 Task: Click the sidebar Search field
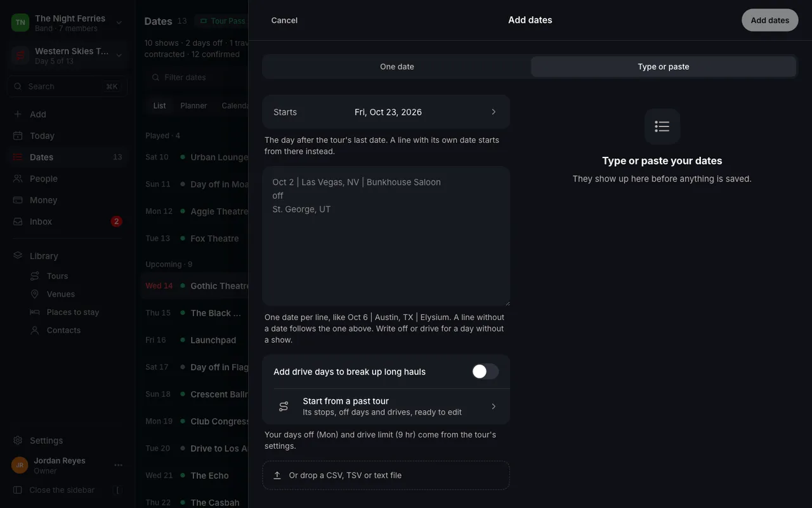coord(67,86)
